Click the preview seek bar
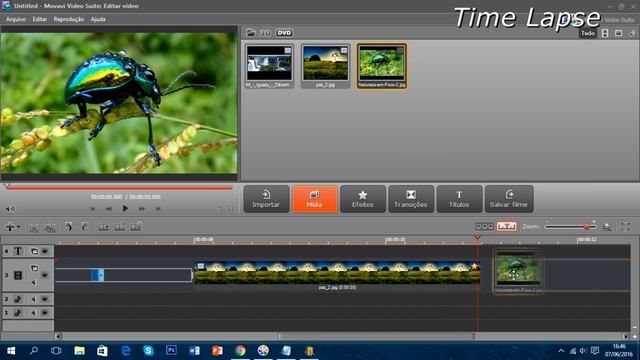Screen dimensions: 640x360 (x=118, y=188)
